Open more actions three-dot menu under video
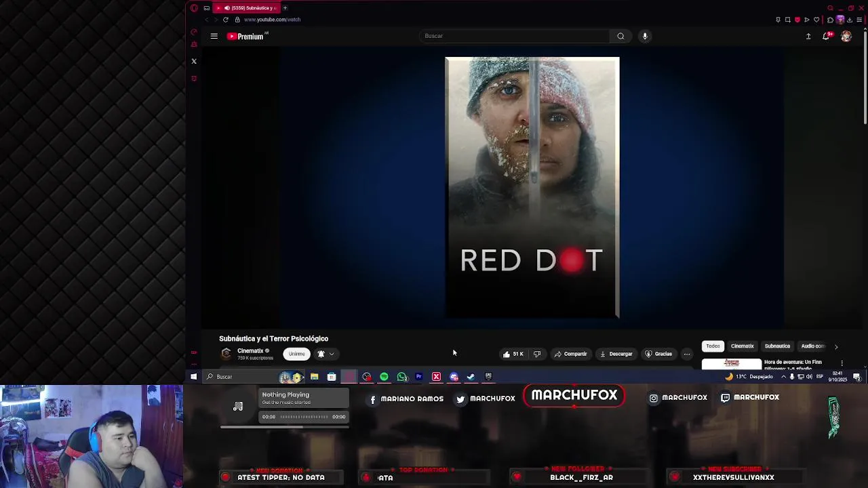This screenshot has width=868, height=488. (x=687, y=354)
